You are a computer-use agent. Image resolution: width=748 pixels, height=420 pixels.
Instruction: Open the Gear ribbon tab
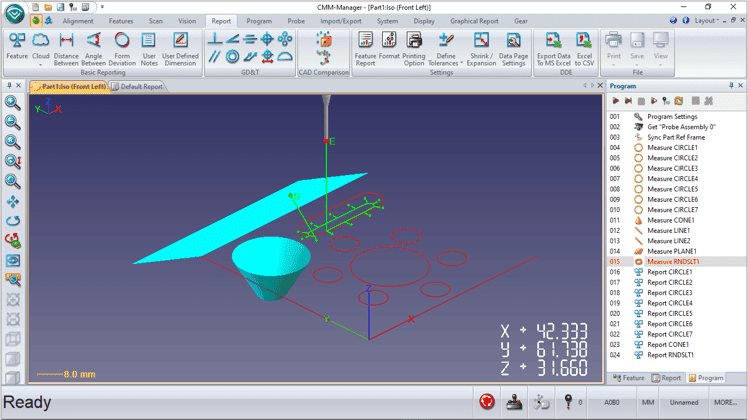tap(520, 21)
